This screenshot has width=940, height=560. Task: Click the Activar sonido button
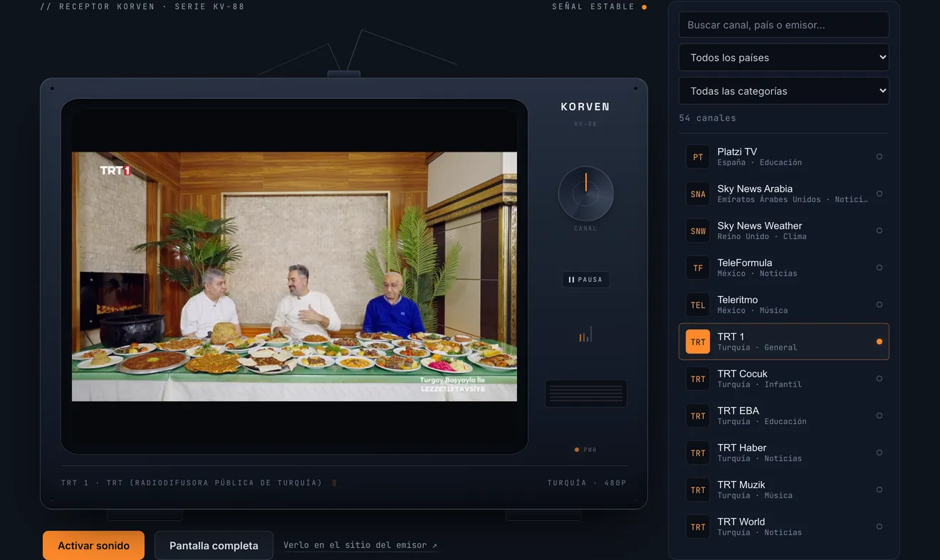tap(93, 546)
